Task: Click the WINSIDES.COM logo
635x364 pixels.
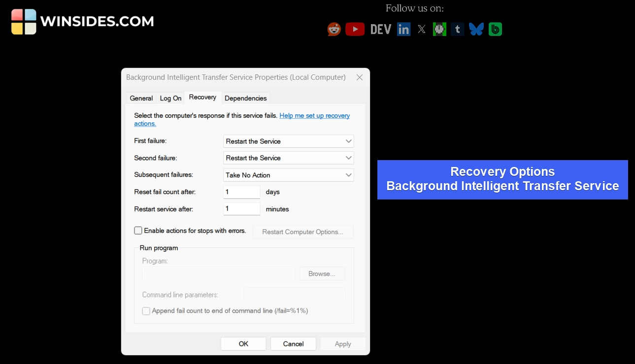Action: (82, 21)
